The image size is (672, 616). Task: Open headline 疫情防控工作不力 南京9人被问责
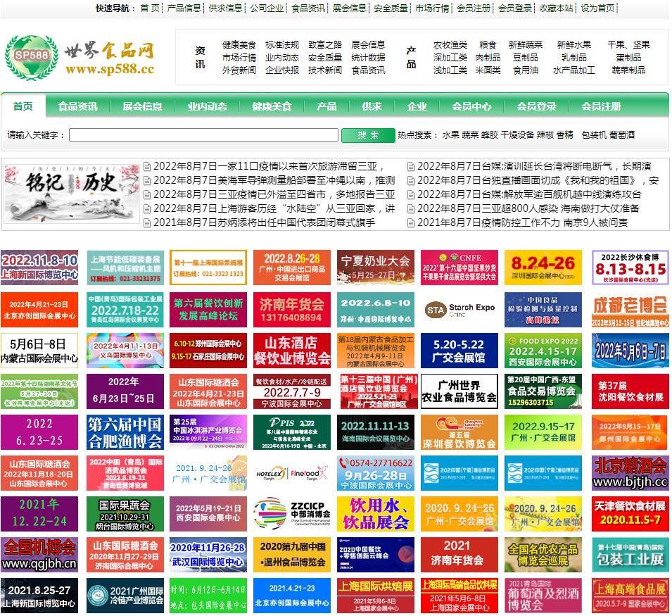[x=522, y=223]
